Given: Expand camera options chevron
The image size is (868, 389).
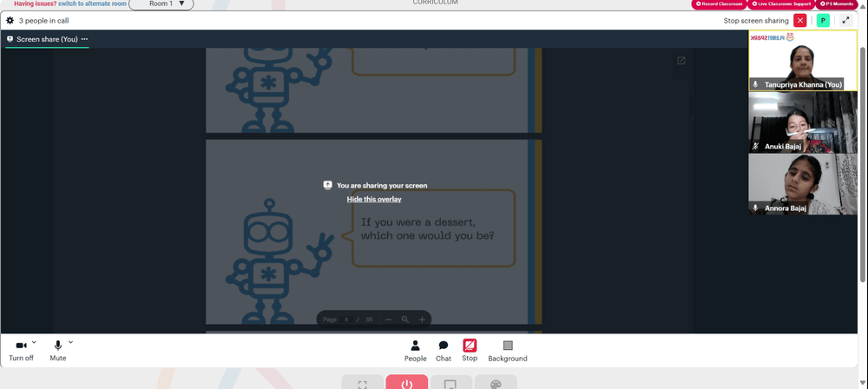Looking at the screenshot, I should (x=34, y=342).
